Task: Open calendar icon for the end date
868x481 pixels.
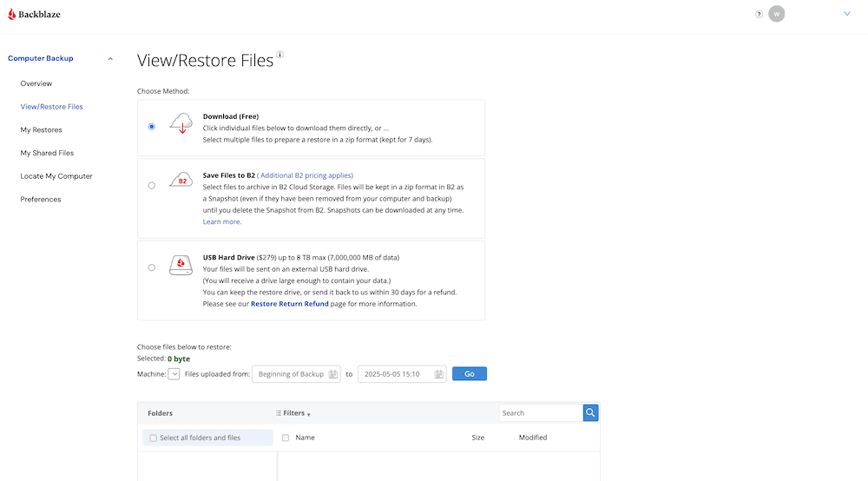Action: coord(438,374)
